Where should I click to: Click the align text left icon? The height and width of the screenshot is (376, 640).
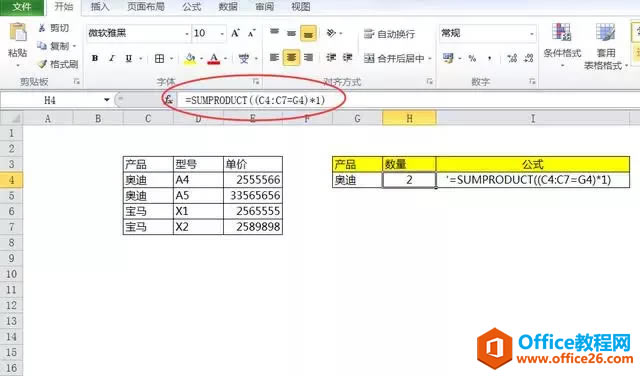274,58
